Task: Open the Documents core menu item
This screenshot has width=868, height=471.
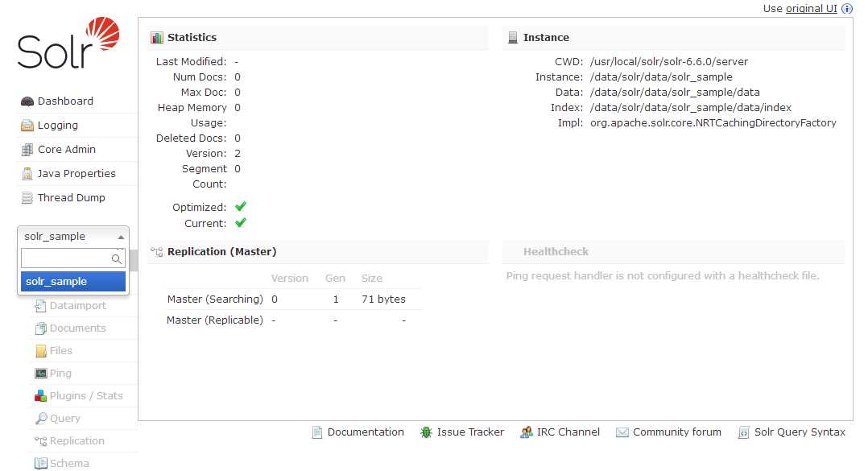Action: pos(77,328)
